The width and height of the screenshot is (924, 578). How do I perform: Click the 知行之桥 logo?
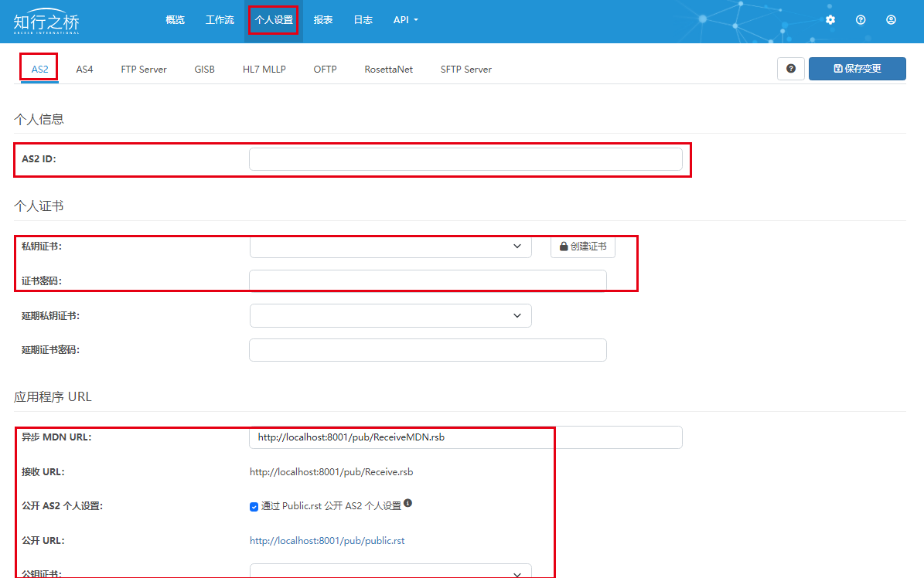point(46,22)
